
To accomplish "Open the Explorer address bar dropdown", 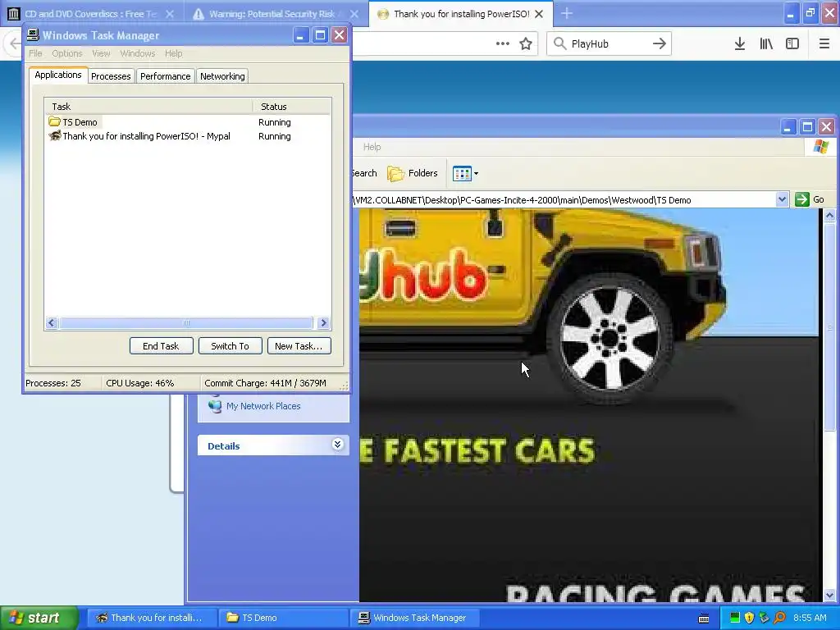I will coord(782,200).
